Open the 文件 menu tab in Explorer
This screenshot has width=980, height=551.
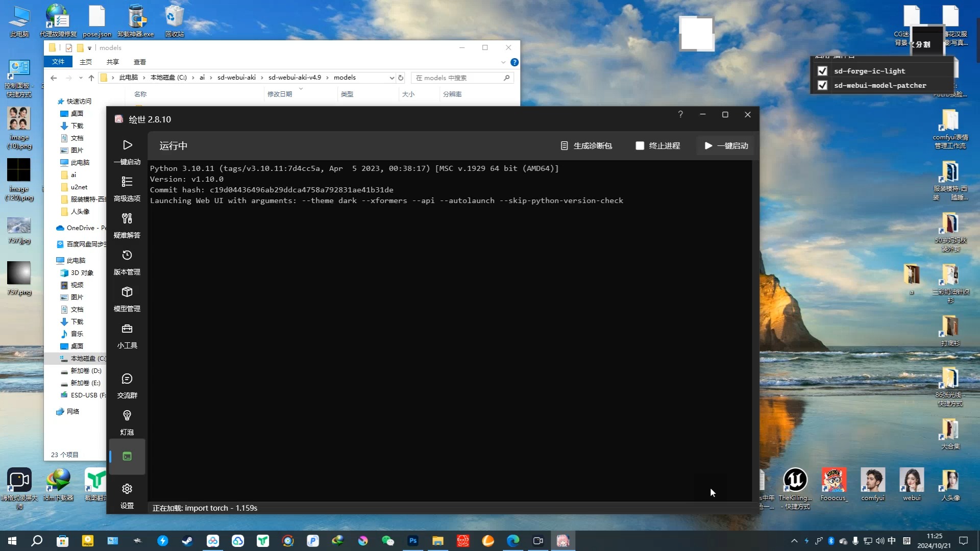click(x=58, y=62)
